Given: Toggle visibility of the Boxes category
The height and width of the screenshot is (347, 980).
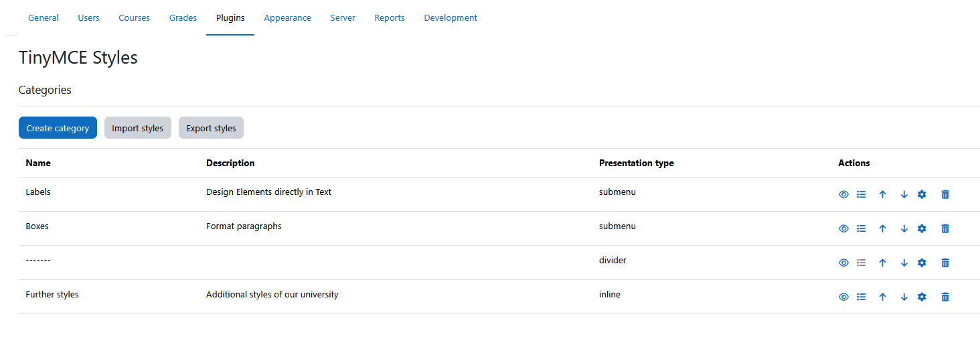Looking at the screenshot, I should [x=843, y=228].
